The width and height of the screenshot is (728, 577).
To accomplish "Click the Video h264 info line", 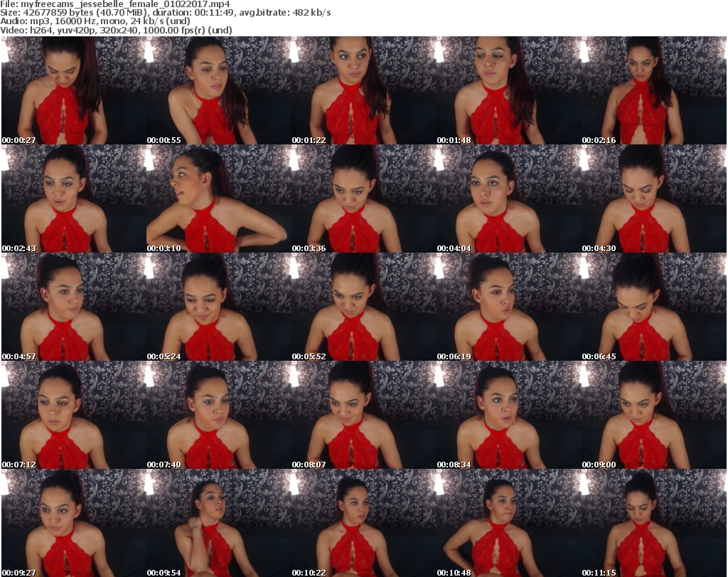I will pyautogui.click(x=116, y=30).
